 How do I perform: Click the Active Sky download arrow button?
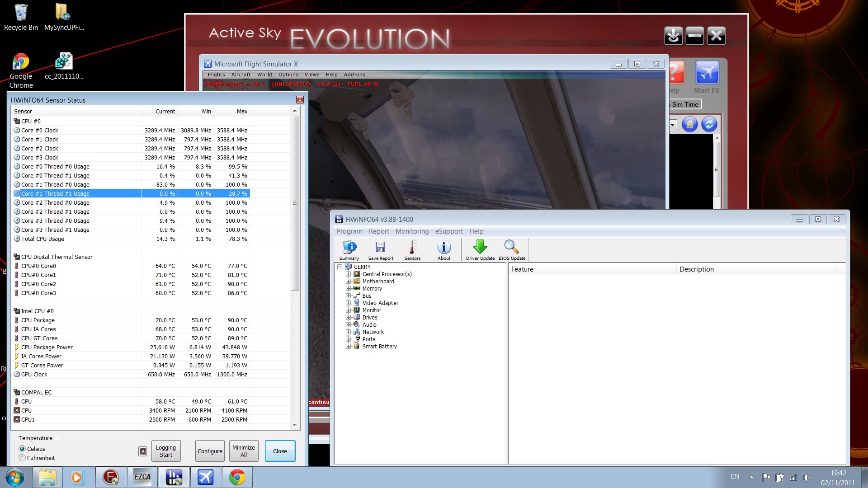point(673,36)
